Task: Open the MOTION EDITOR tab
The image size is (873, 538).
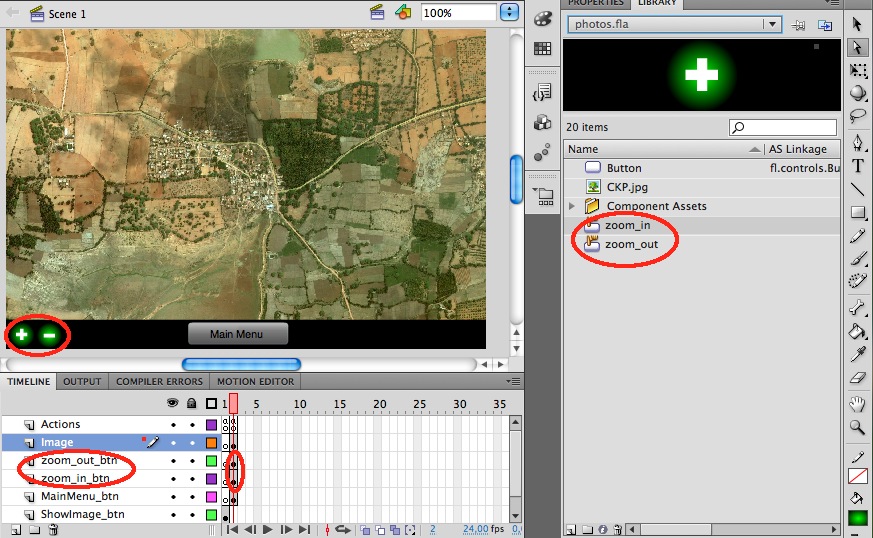Action: click(256, 382)
